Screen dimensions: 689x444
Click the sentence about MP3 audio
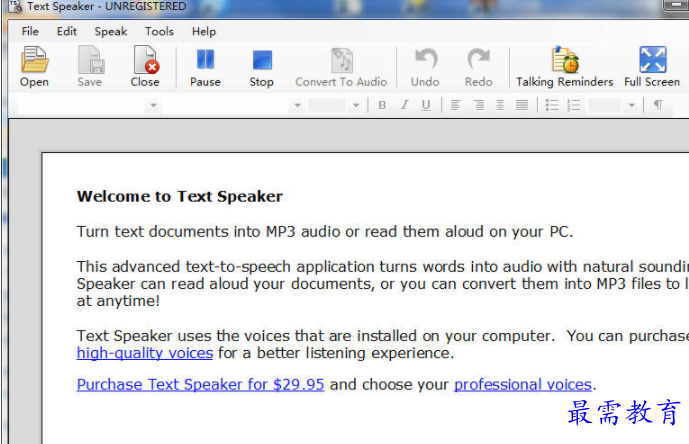(325, 232)
